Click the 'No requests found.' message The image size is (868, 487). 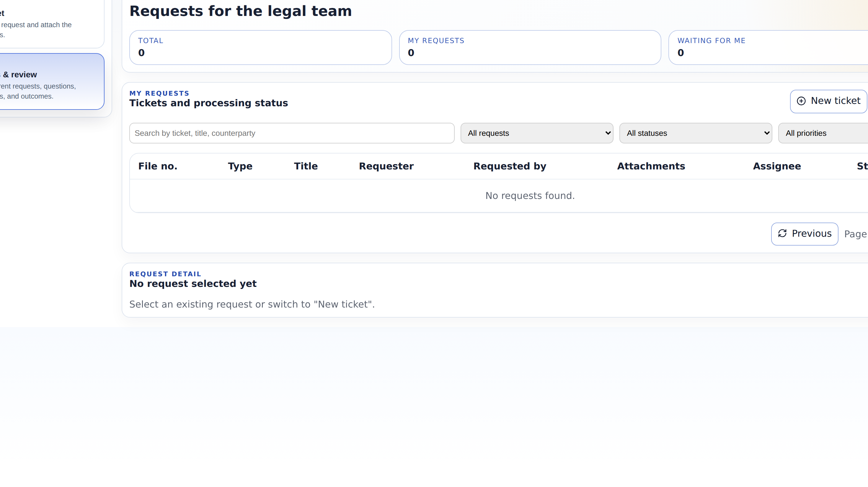tap(530, 196)
